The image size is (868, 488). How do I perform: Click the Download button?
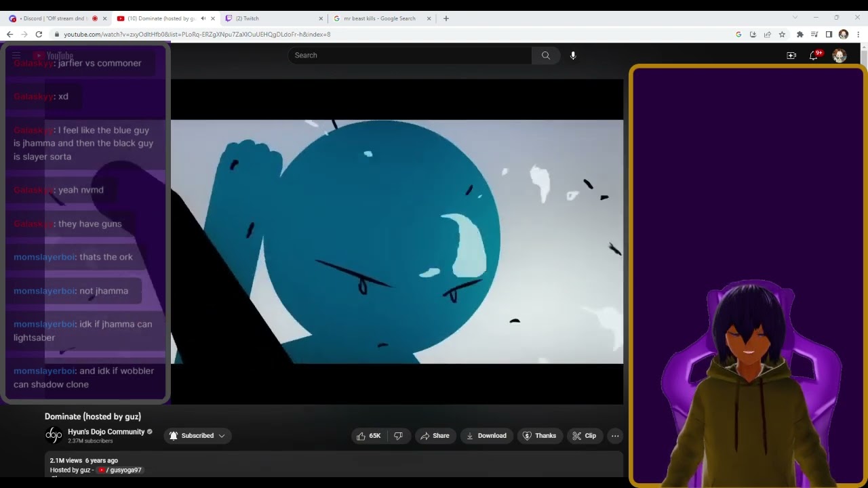[486, 436]
